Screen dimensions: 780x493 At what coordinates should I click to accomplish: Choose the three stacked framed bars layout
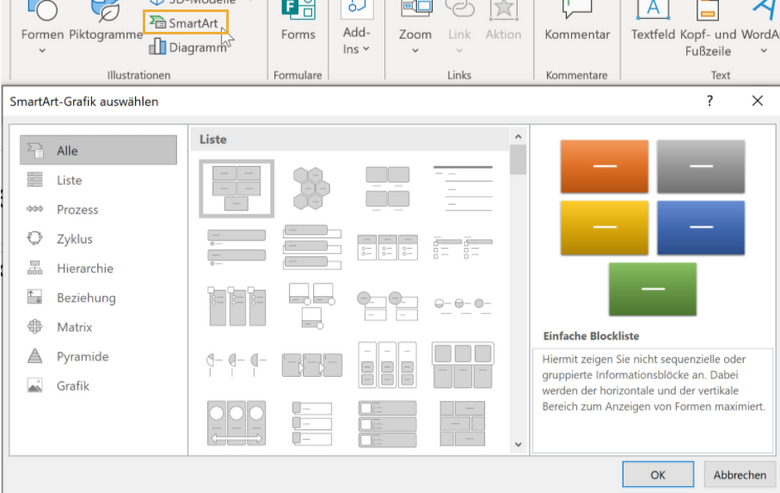(x=312, y=247)
